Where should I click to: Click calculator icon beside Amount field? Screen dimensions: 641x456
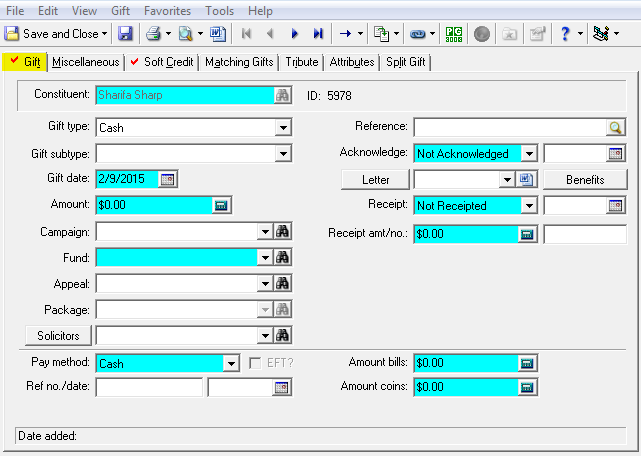[x=221, y=205]
